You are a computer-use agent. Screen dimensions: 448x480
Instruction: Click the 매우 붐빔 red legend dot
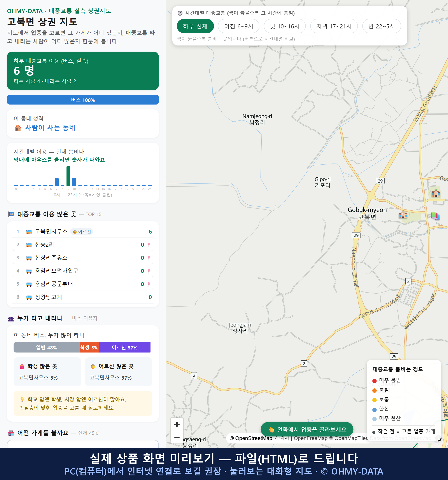pyautogui.click(x=374, y=381)
